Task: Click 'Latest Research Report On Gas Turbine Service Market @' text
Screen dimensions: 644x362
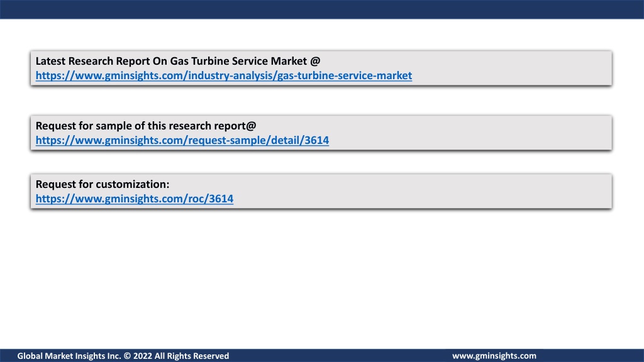Action: click(x=178, y=61)
